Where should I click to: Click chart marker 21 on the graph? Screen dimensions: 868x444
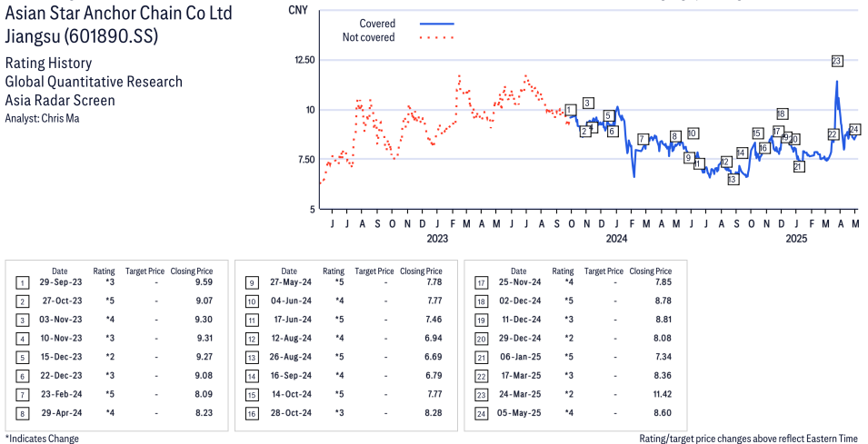(x=798, y=166)
